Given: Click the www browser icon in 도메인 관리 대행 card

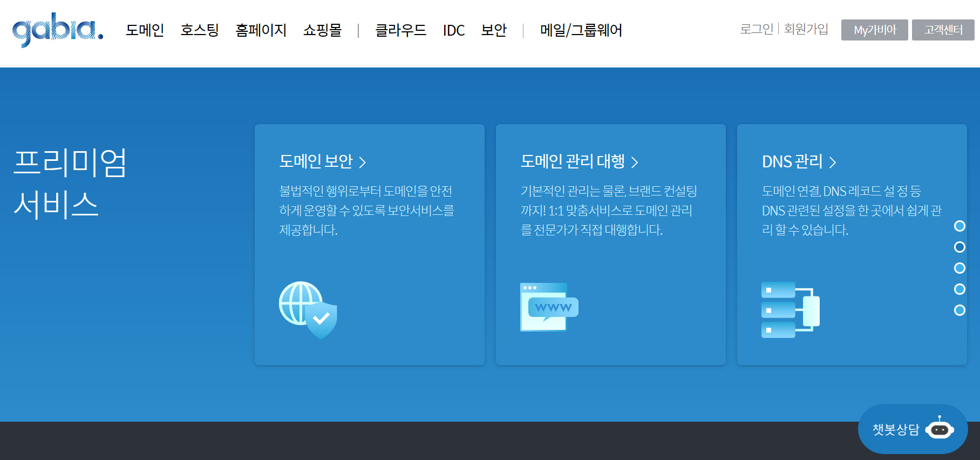Looking at the screenshot, I should 549,307.
